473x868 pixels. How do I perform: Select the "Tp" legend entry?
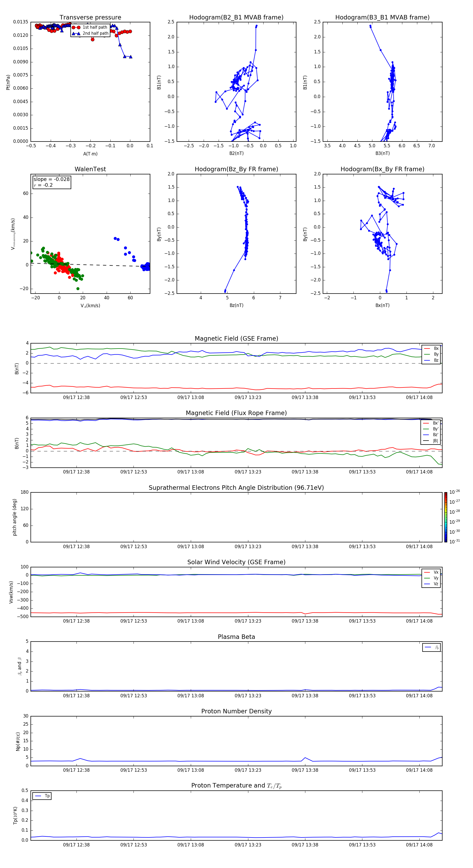(42, 796)
